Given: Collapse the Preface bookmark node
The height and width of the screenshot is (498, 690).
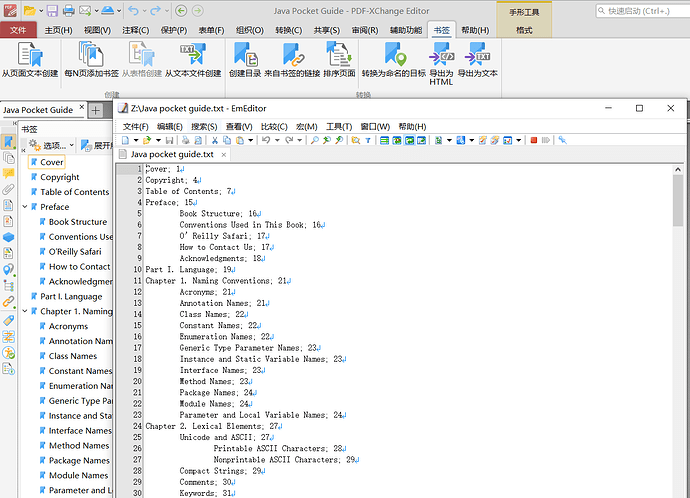Looking at the screenshot, I should pos(25,207).
